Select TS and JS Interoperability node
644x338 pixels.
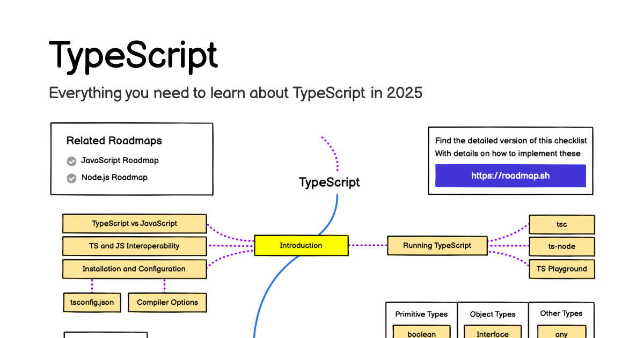(134, 246)
